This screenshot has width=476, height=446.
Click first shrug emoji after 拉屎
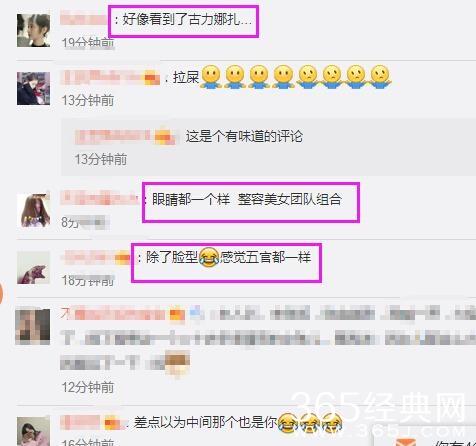click(211, 77)
